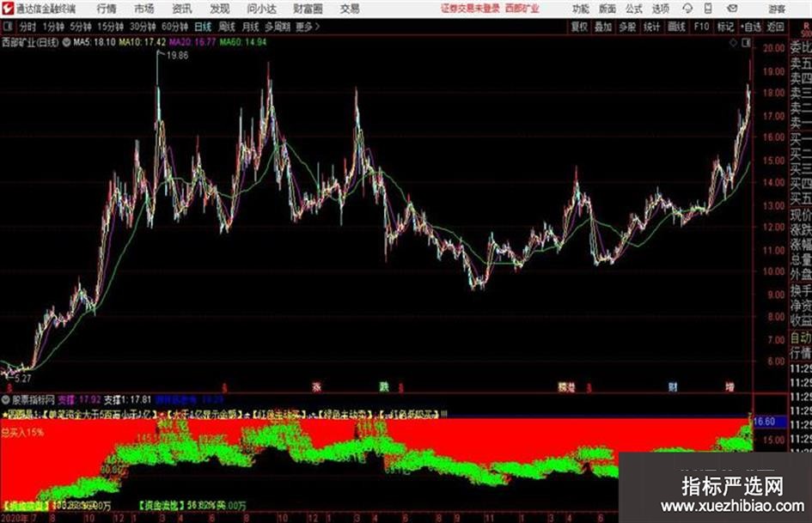Toggle the side panel icon left of 分时

8,27
